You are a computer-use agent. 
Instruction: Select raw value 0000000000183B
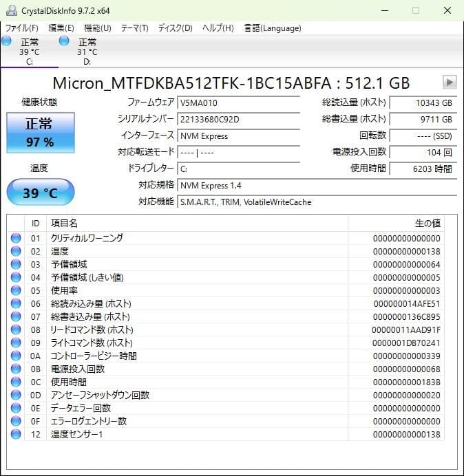tap(407, 382)
